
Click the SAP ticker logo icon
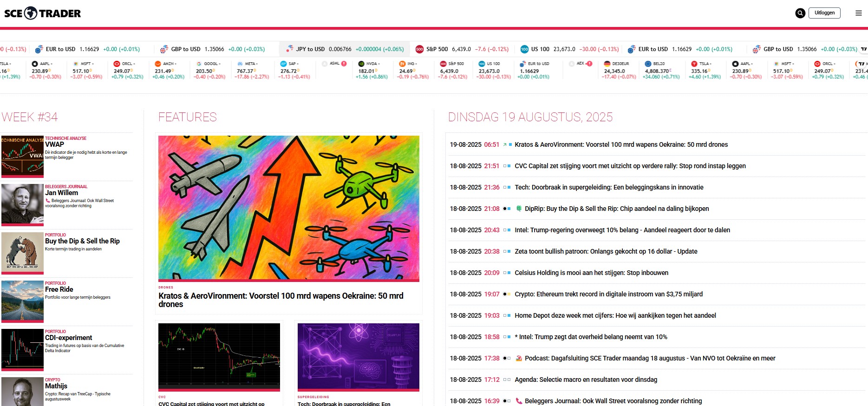click(x=283, y=64)
